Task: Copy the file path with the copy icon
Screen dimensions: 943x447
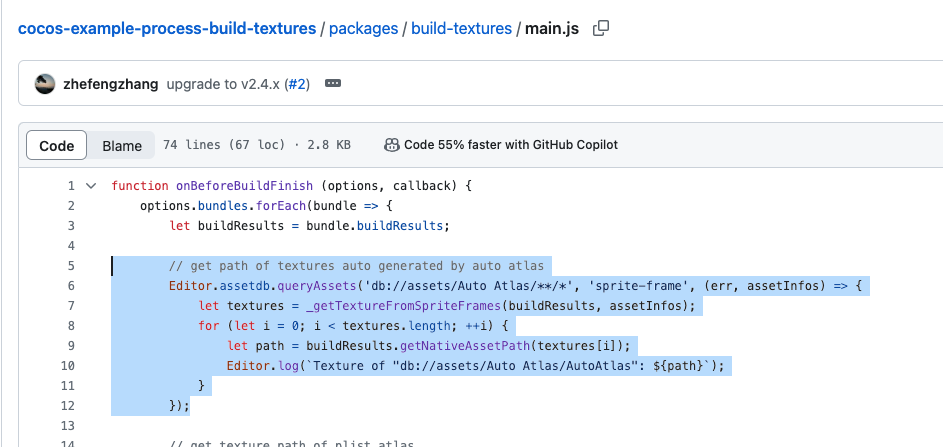Action: pyautogui.click(x=601, y=29)
